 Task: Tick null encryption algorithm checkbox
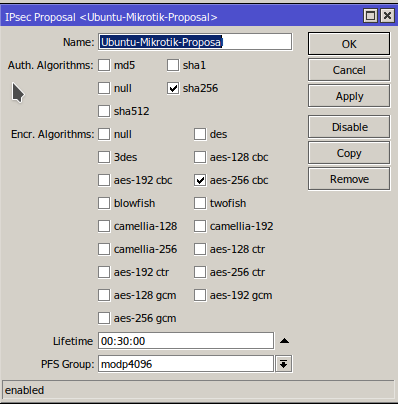tap(104, 134)
